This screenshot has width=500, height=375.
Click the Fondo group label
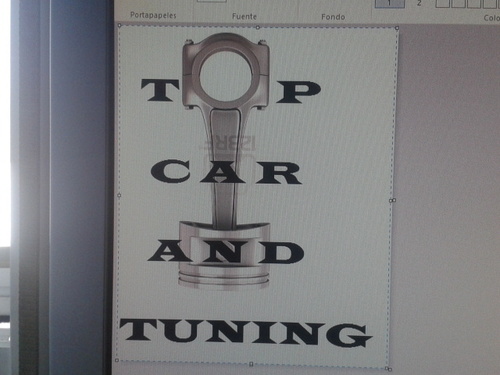333,17
